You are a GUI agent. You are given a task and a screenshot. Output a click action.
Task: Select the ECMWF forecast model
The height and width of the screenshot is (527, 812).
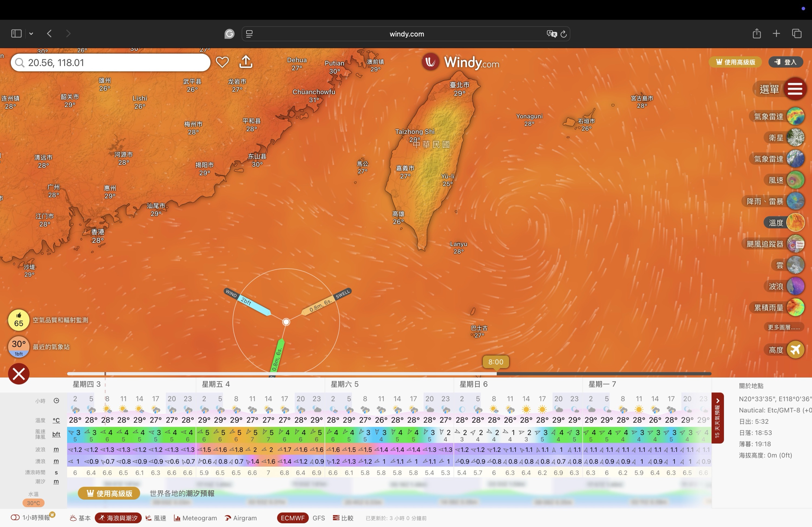(x=292, y=518)
